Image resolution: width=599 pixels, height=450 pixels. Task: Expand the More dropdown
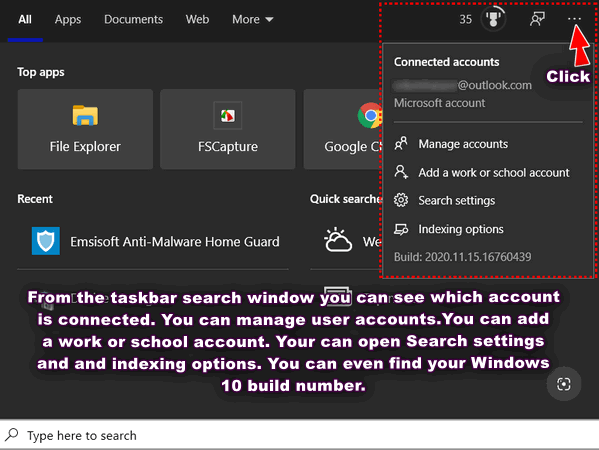click(x=253, y=19)
